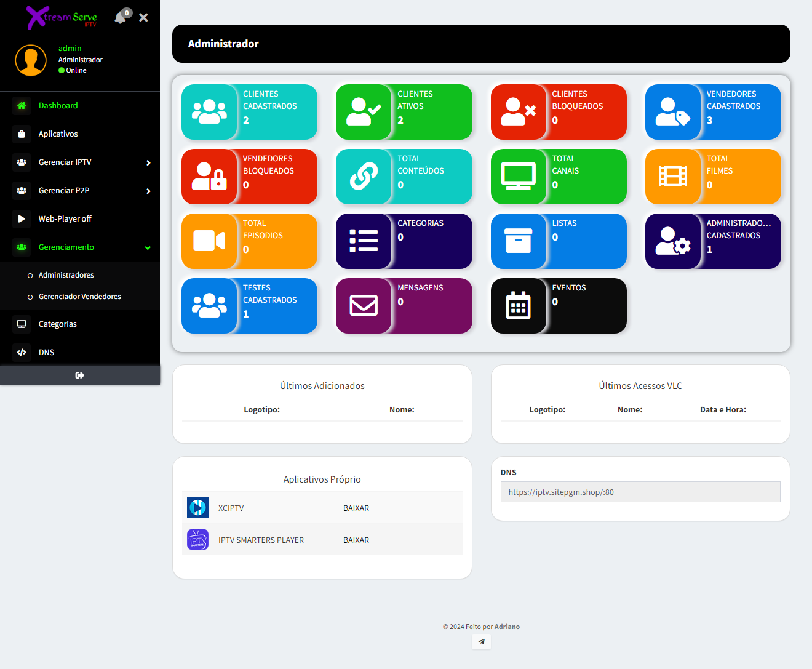Collapse the Gerenciamento section

148,248
